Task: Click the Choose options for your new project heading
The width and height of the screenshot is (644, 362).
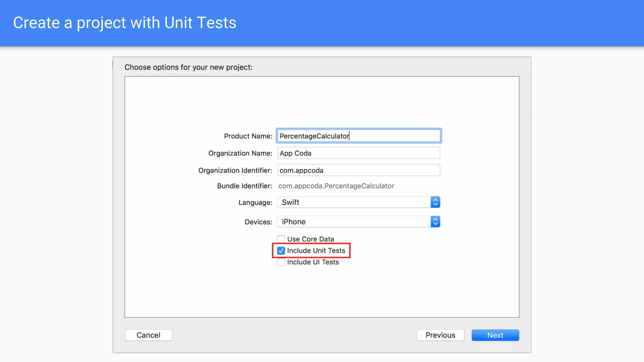Action: tap(188, 67)
